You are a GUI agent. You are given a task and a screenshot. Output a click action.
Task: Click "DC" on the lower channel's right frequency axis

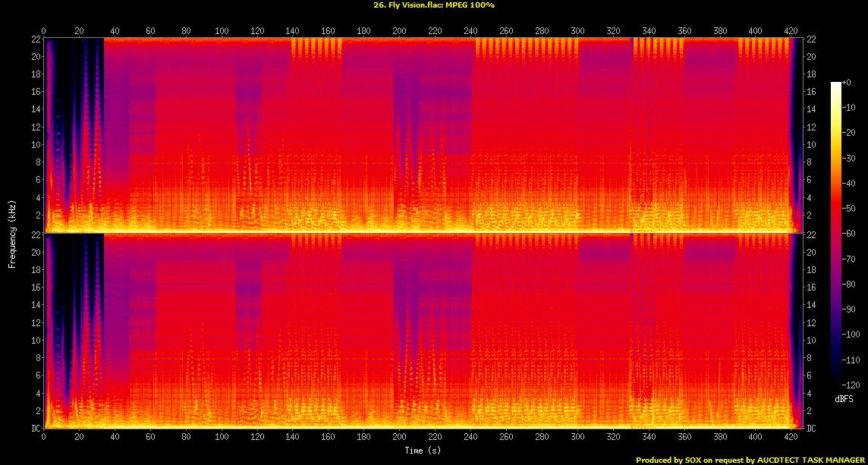click(810, 429)
